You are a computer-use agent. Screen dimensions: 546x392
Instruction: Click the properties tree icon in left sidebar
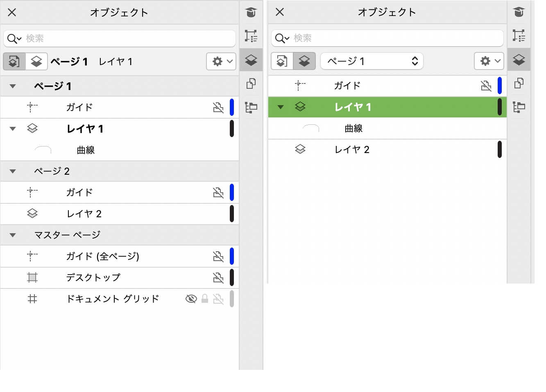[251, 36]
